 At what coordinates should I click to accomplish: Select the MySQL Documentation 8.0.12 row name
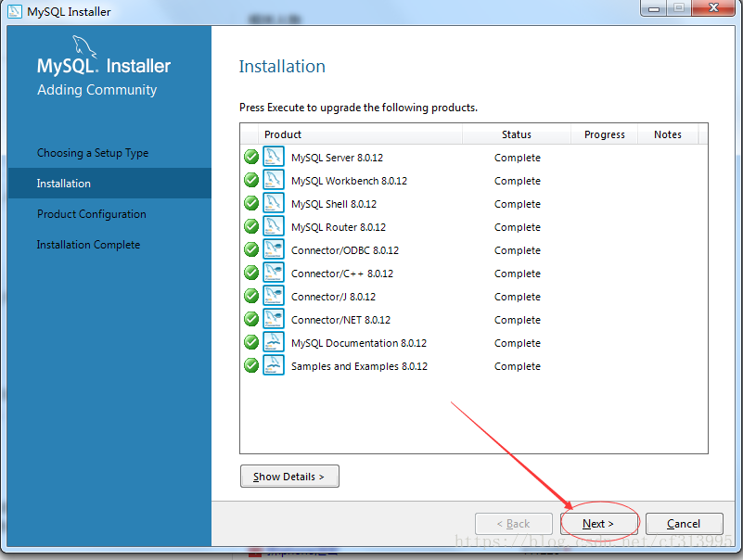(x=359, y=343)
